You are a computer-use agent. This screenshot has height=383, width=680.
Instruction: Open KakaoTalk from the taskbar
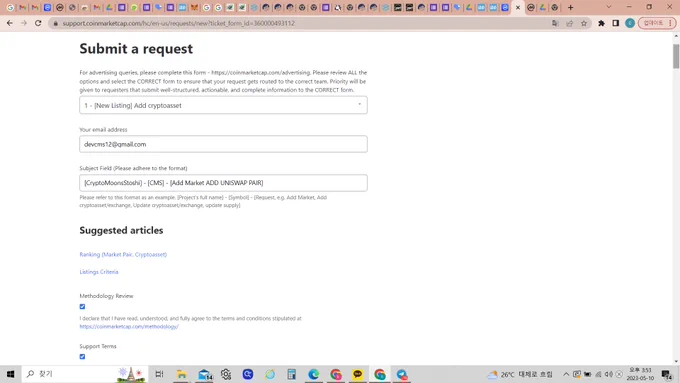358,374
